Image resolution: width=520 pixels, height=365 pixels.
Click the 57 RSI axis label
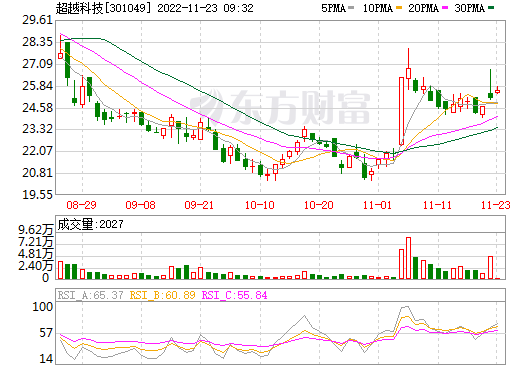pos(46,333)
